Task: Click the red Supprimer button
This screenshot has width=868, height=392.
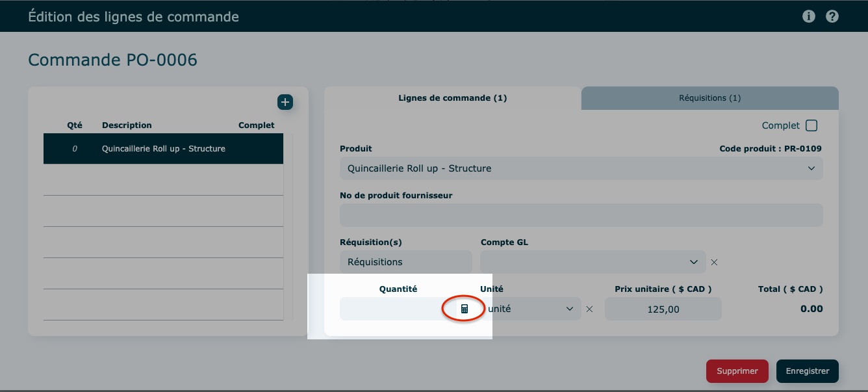Action: [737, 371]
